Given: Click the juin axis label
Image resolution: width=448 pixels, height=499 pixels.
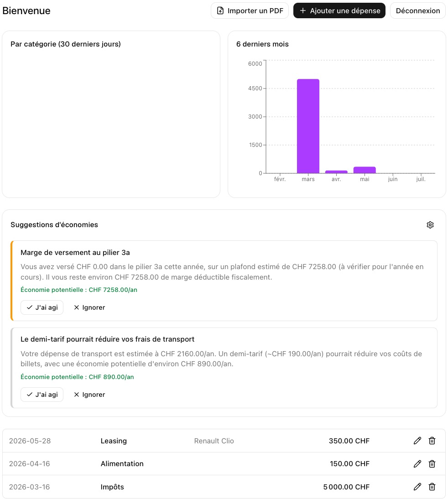Looking at the screenshot, I should coord(393,179).
